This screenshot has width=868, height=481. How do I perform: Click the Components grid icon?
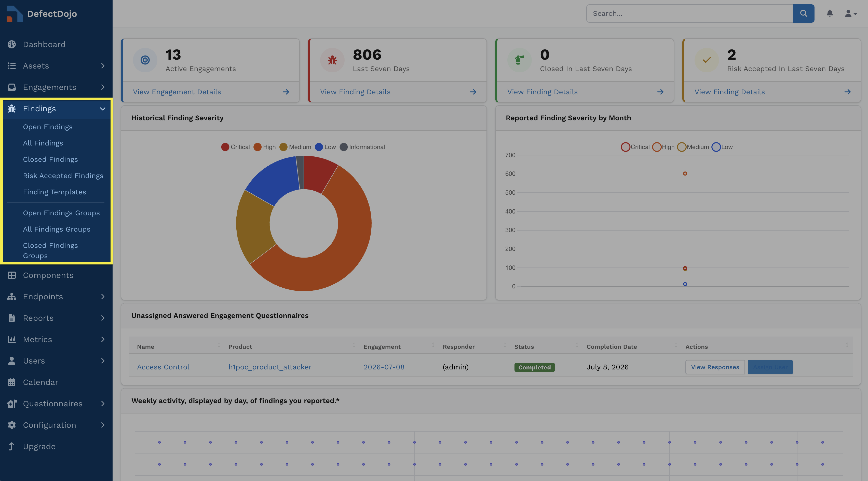pyautogui.click(x=12, y=275)
